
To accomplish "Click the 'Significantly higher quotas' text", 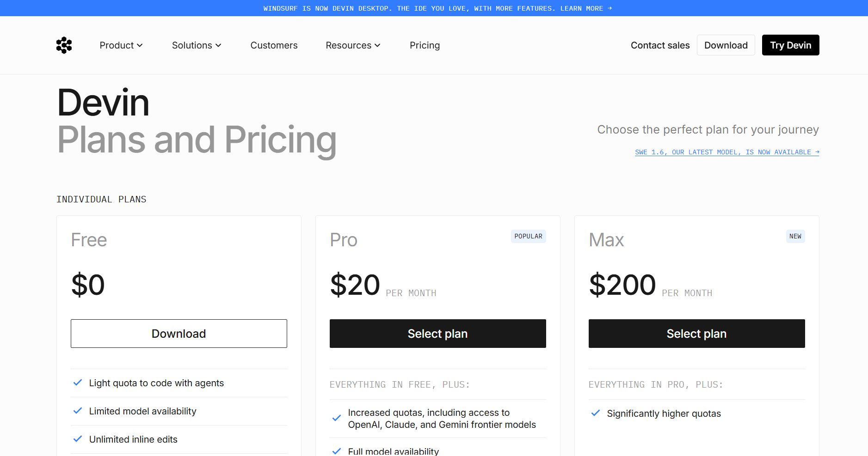I will 664,413.
